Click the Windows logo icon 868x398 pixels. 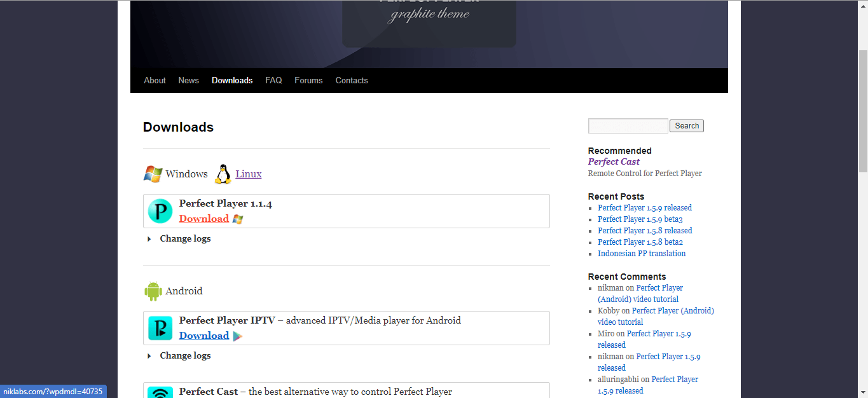153,174
